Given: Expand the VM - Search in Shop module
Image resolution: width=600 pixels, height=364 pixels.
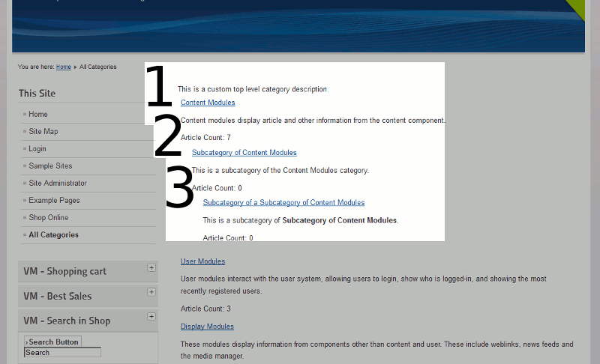Looking at the screenshot, I should pyautogui.click(x=151, y=317).
